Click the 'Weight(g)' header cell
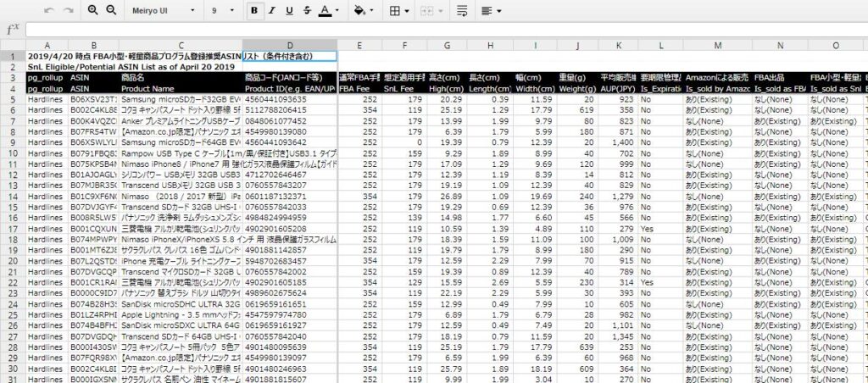 click(x=577, y=89)
